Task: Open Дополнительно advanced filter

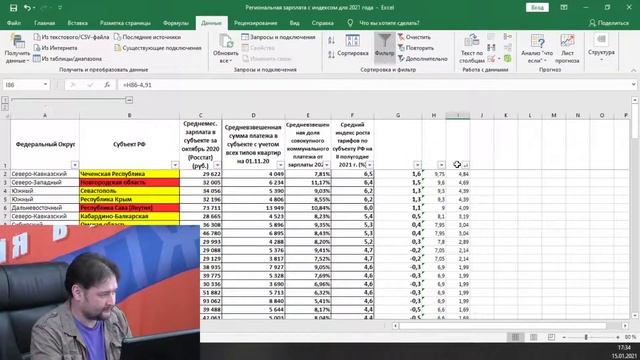Action: click(423, 59)
